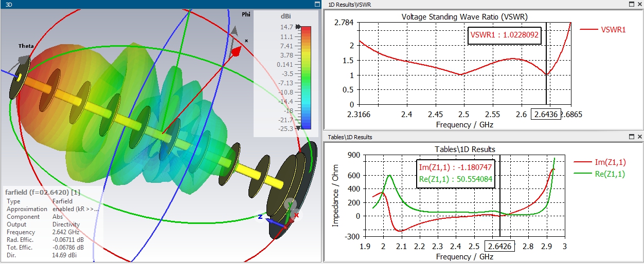Click the enabled (kR >>... approximation value

75,209
